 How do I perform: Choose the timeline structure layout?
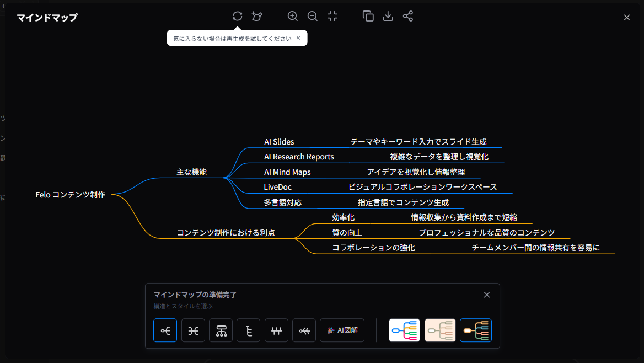pos(277,330)
